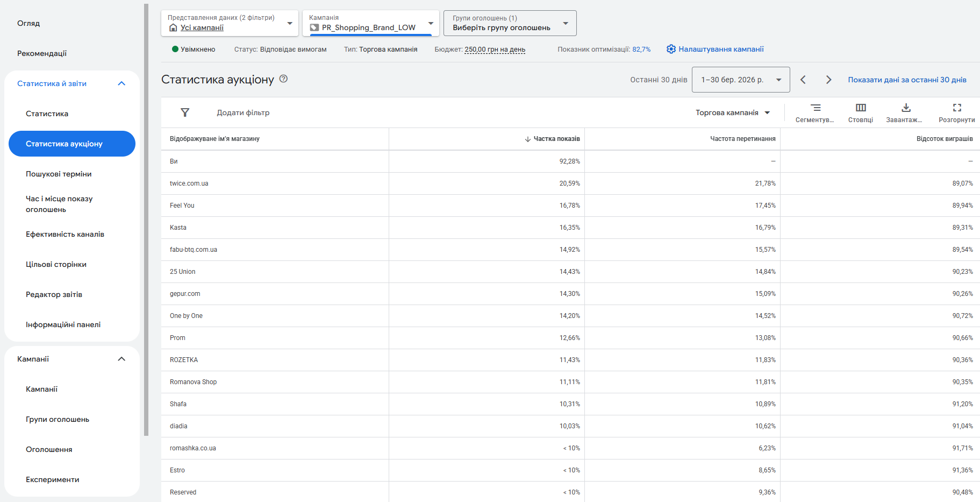The width and height of the screenshot is (980, 502).
Task: Click the ROZETKA store name
Action: [x=184, y=360]
